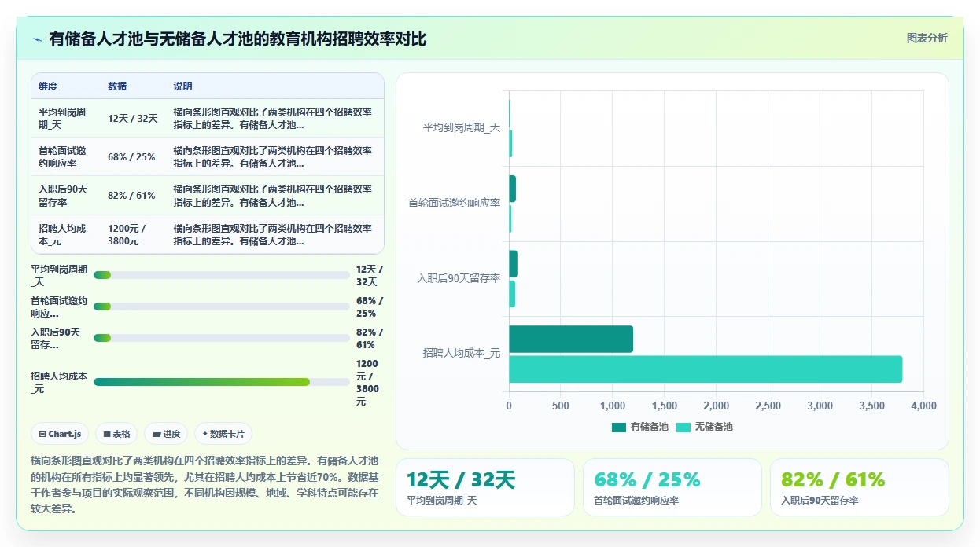
Task: Click the 招聘人均成本_元 progress bar
Action: pyautogui.click(x=222, y=382)
